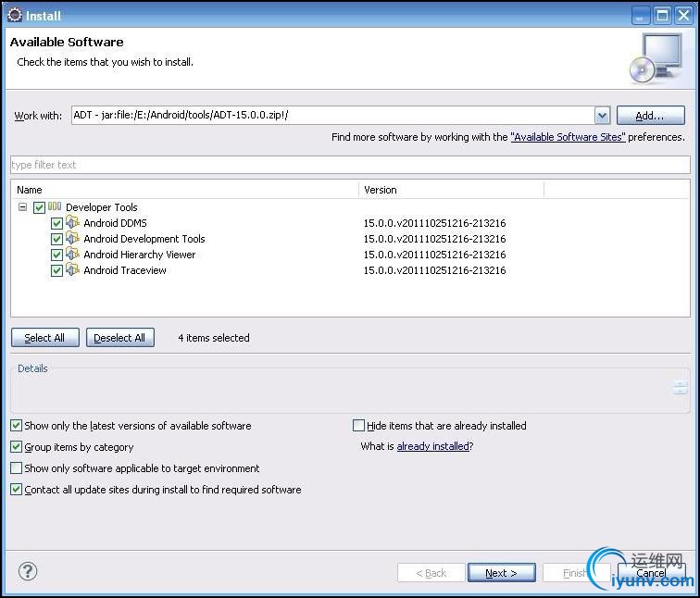This screenshot has height=598, width=700.
Task: Enable Show only software applicable to target environment
Action: [16, 468]
